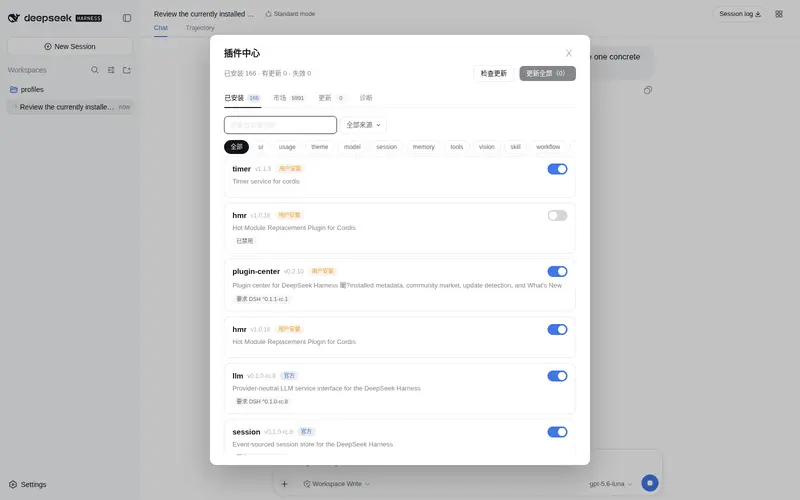
Task: Select the 'Review the currently installe…' session in sidebar
Action: (x=70, y=107)
